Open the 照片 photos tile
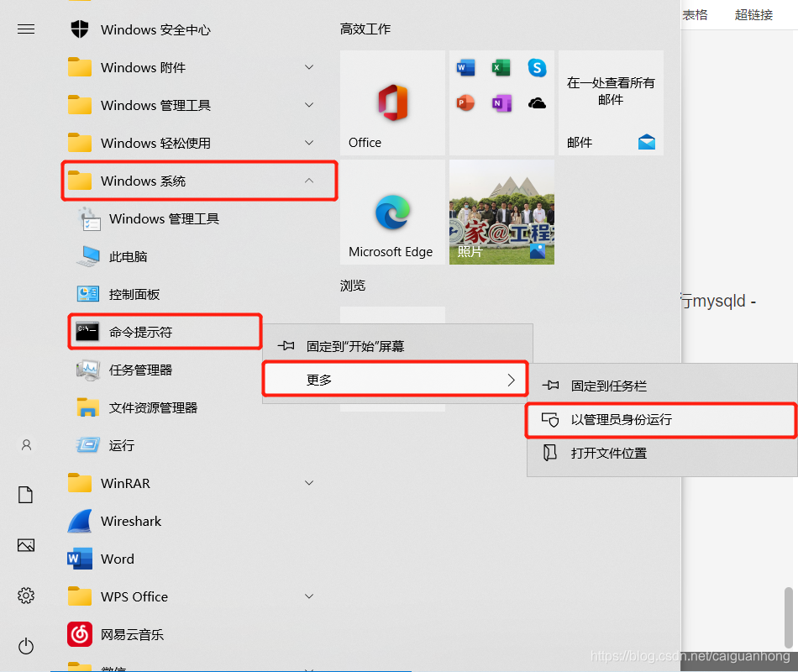This screenshot has width=798, height=672. (501, 213)
